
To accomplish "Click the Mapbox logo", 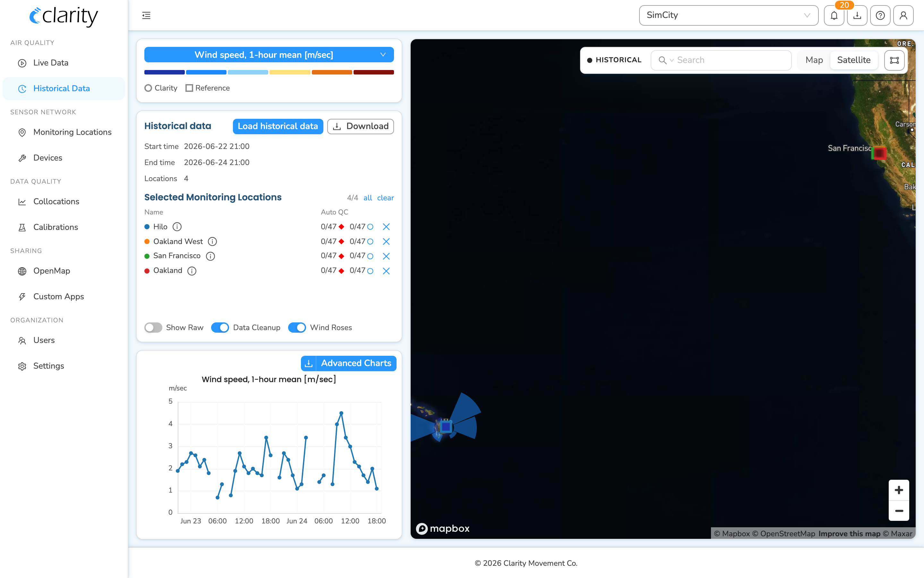I will (443, 529).
